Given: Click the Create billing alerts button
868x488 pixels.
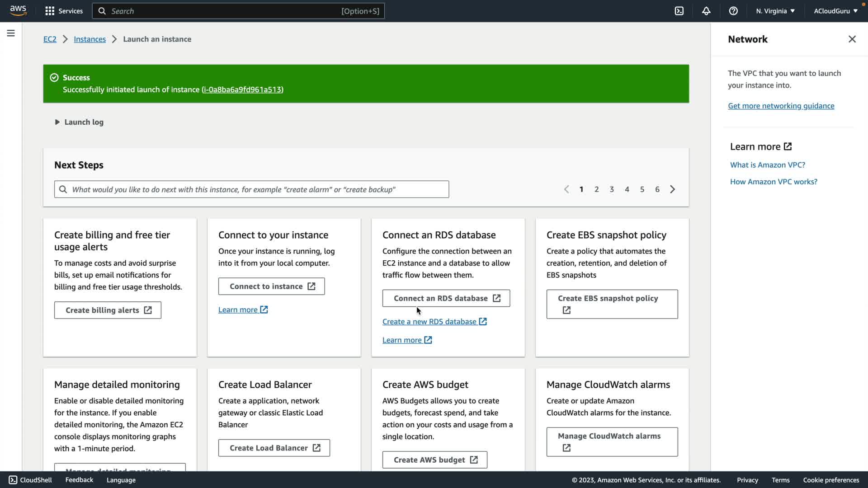Looking at the screenshot, I should click(x=108, y=310).
